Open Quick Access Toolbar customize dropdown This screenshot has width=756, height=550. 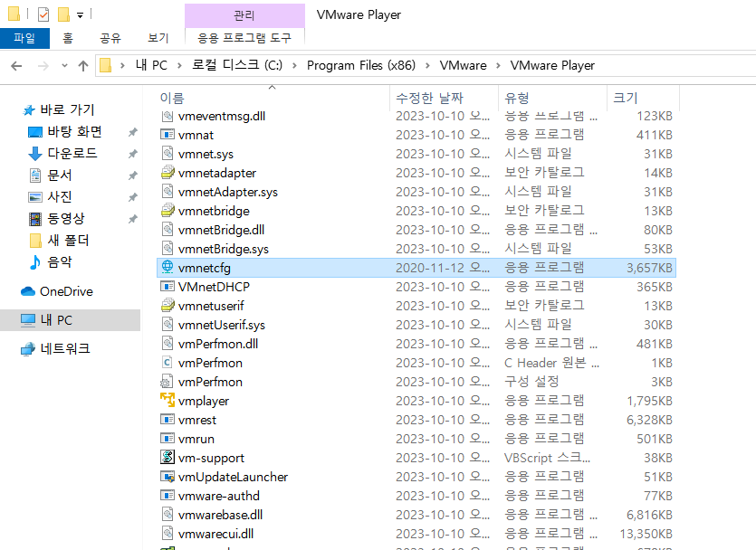(80, 15)
